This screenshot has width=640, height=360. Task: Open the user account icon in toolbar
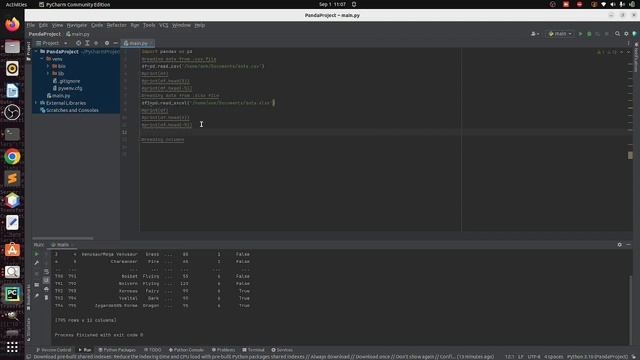534,34
